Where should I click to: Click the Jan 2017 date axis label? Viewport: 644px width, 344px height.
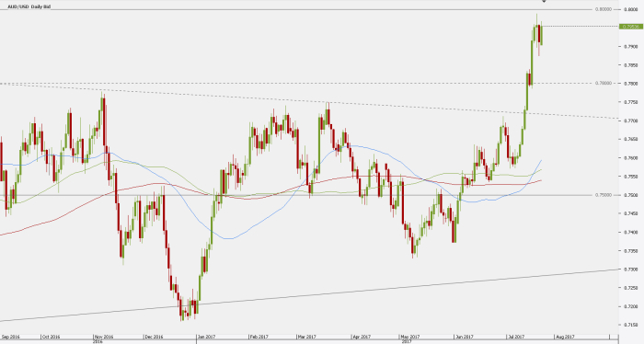(x=206, y=337)
